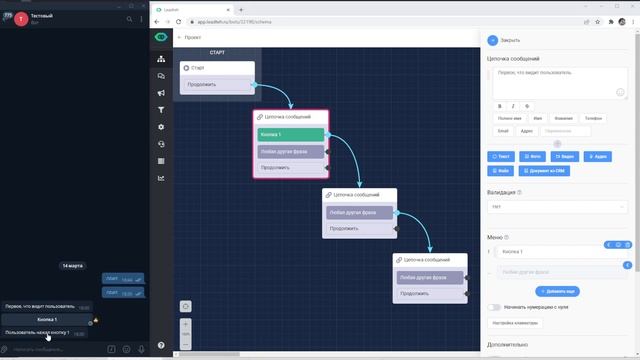Click arrow button beside 'Любая другая фраза' field
This screenshot has height=360, width=640.
coord(627,265)
